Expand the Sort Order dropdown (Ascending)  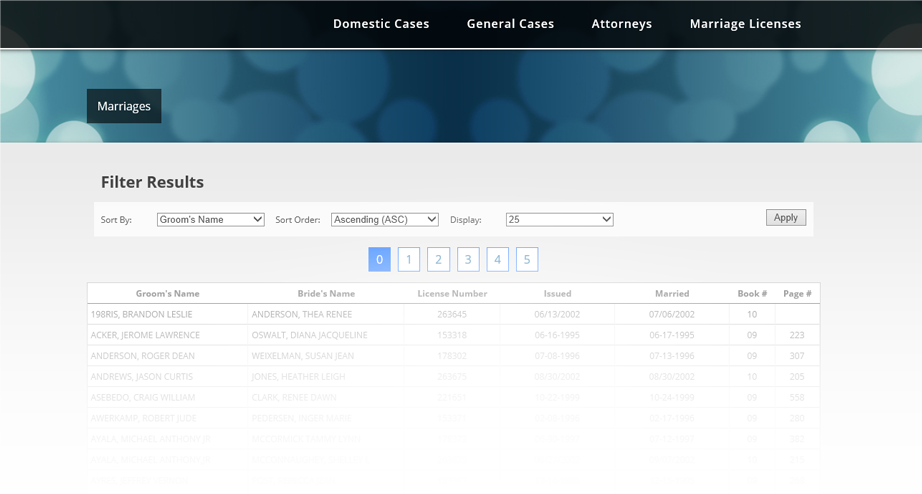[385, 219]
